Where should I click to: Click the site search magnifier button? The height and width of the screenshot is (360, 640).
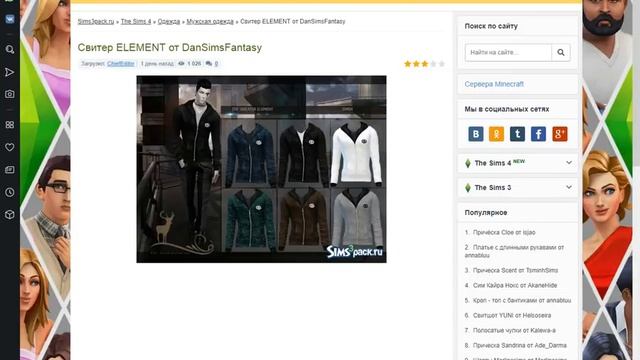click(561, 52)
